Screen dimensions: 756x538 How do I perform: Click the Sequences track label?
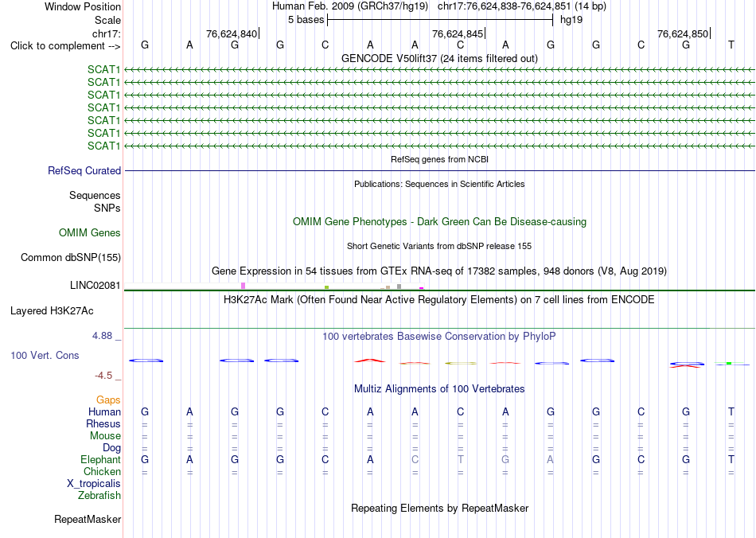95,195
